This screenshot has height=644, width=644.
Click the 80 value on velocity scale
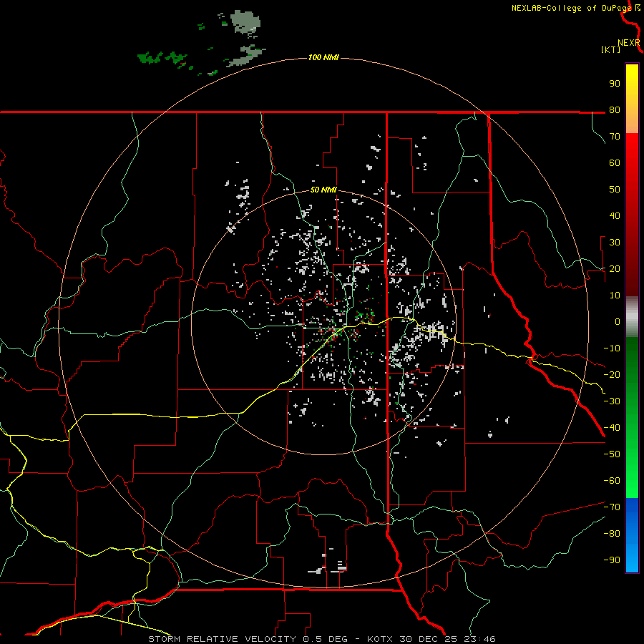pos(615,109)
